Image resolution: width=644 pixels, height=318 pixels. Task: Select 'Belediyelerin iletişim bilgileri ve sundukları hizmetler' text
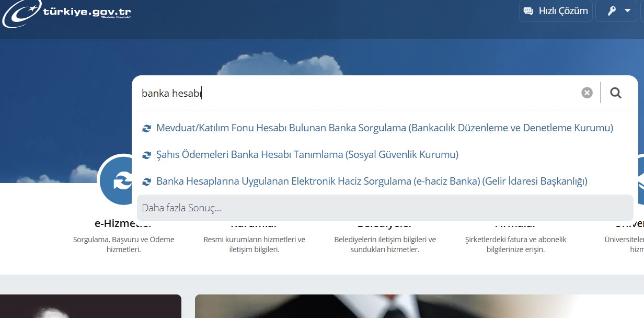pos(385,244)
